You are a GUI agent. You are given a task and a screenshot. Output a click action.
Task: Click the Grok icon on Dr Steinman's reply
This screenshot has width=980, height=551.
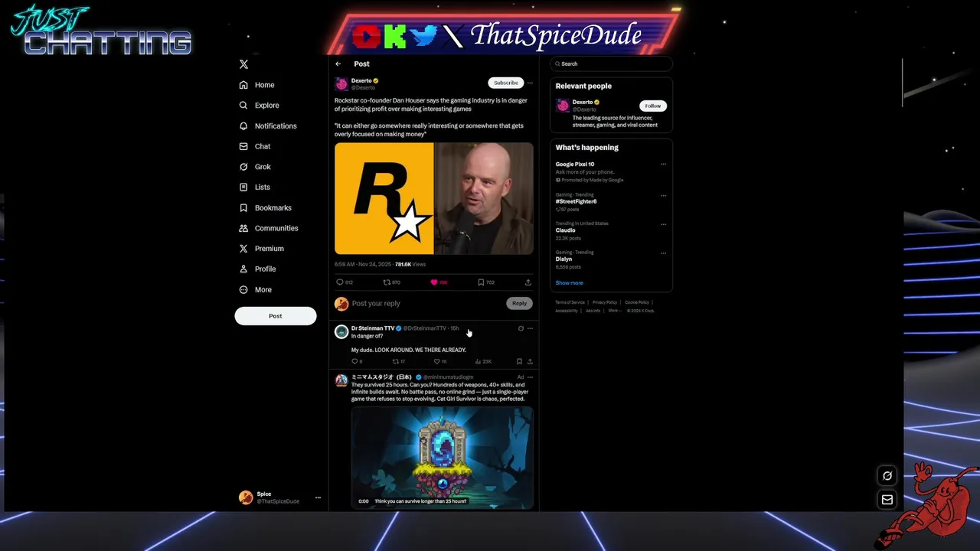(x=521, y=328)
